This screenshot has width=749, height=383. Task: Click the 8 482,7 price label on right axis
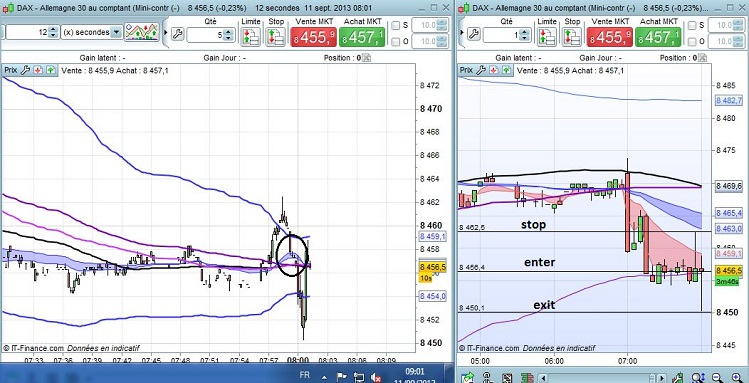[x=729, y=101]
